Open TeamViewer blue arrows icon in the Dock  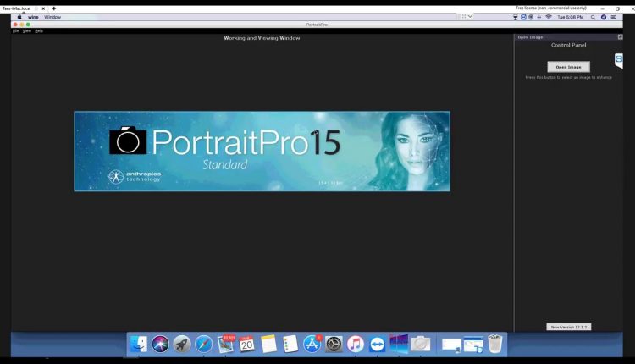[x=377, y=345]
